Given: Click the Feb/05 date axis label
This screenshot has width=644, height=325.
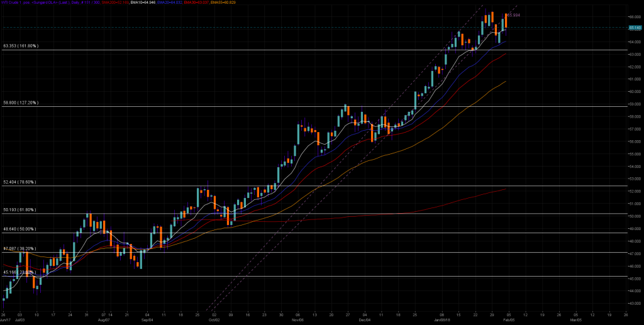Looking at the screenshot, I should click(509, 319).
